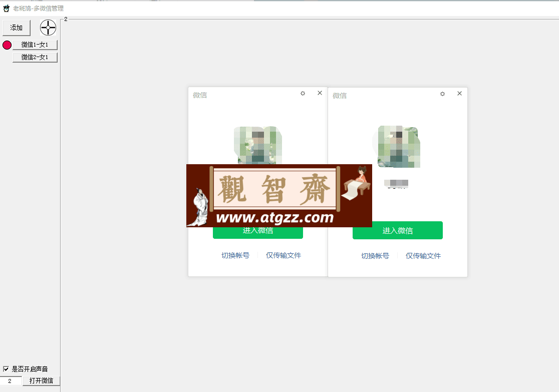The height and width of the screenshot is (392, 559).
Task: Click the 打开微信 button
Action: tap(42, 381)
